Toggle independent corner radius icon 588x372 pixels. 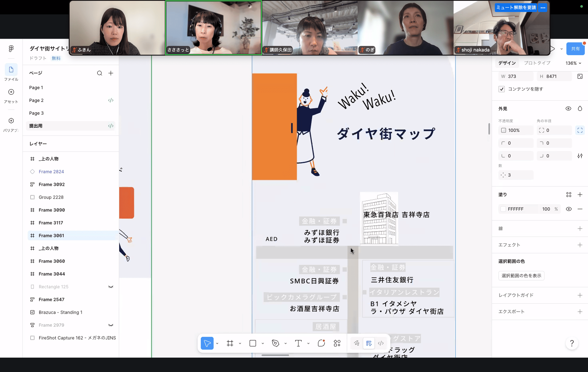pos(580,130)
